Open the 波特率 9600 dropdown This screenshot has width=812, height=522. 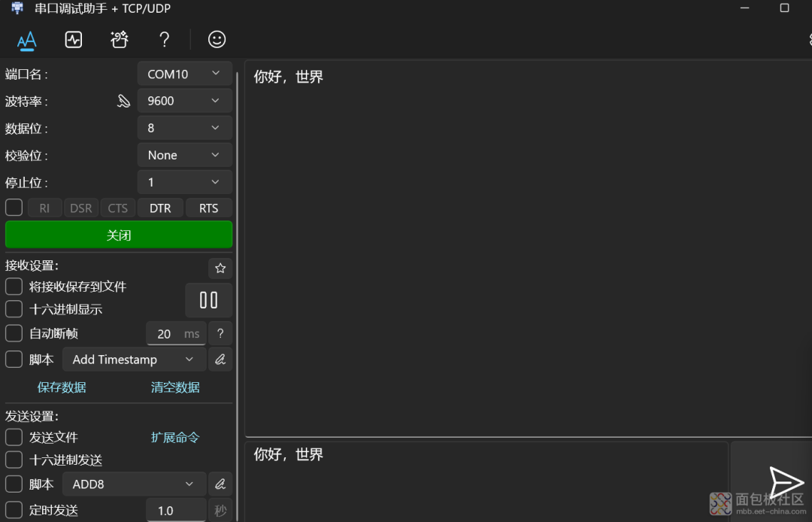pyautogui.click(x=185, y=101)
